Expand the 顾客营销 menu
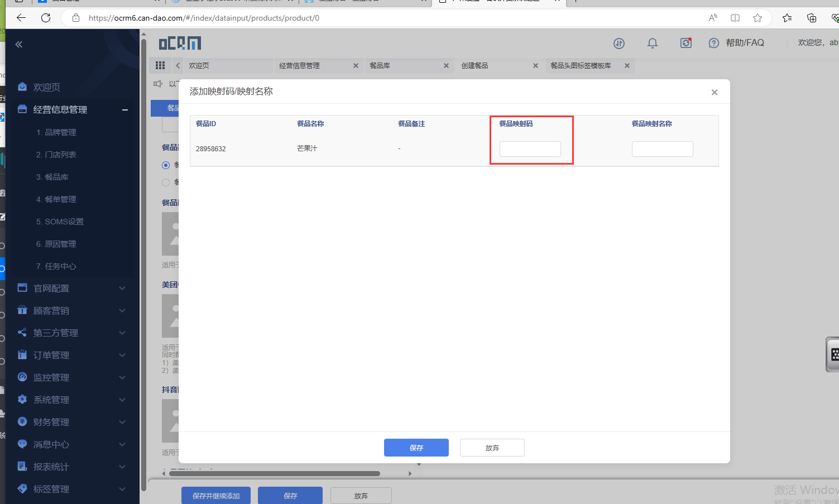 tap(122, 311)
